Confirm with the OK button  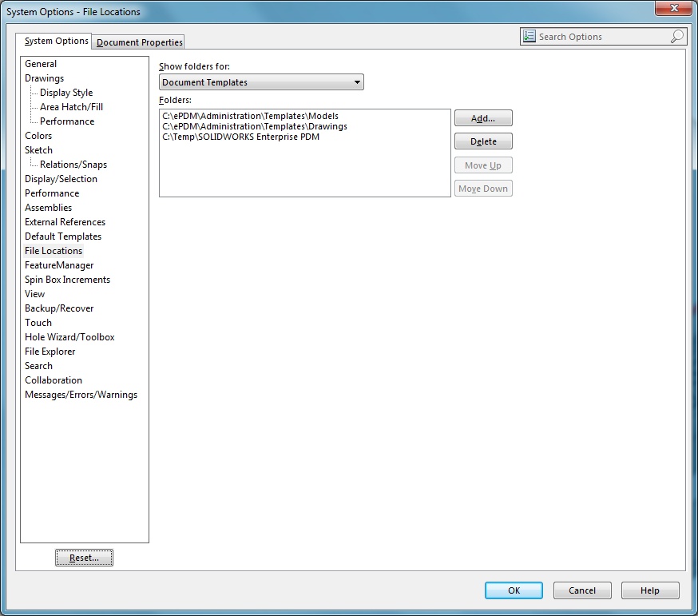514,590
